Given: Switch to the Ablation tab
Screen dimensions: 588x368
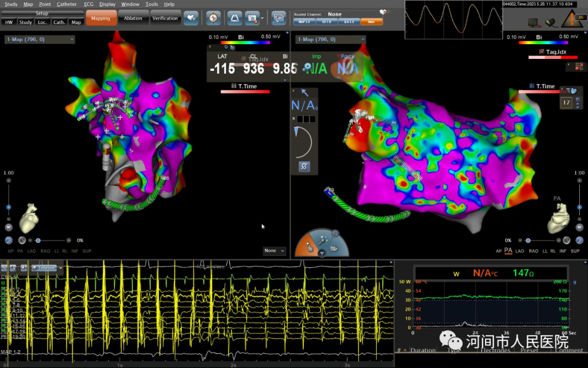Looking at the screenshot, I should tap(133, 18).
